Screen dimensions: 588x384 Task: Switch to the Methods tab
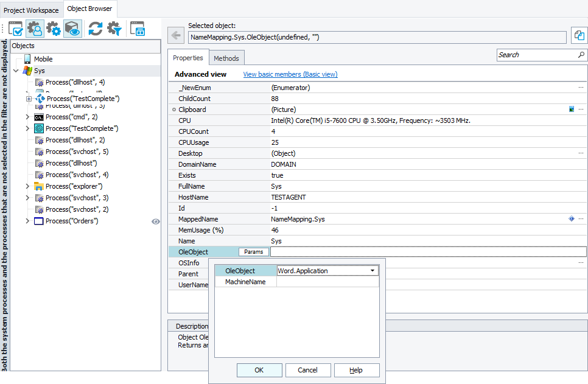[226, 57]
